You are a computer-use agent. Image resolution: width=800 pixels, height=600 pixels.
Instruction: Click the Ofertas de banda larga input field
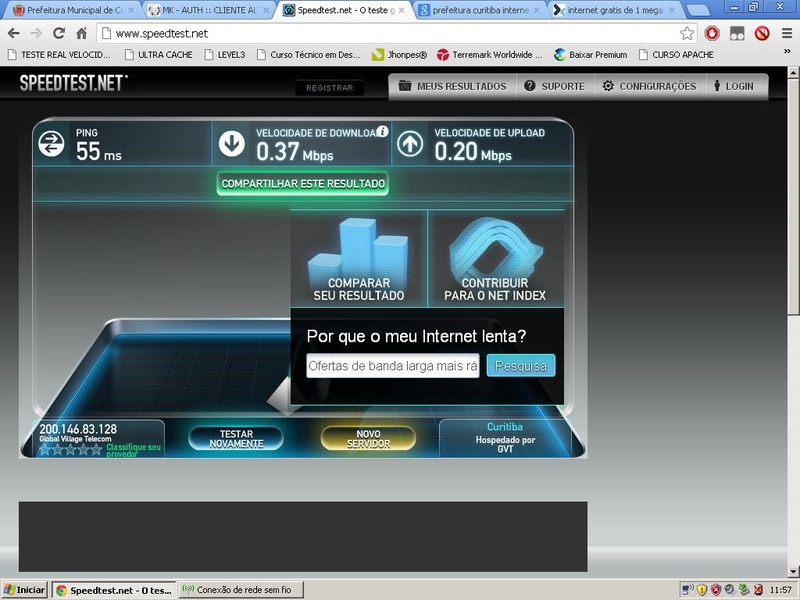click(x=393, y=366)
